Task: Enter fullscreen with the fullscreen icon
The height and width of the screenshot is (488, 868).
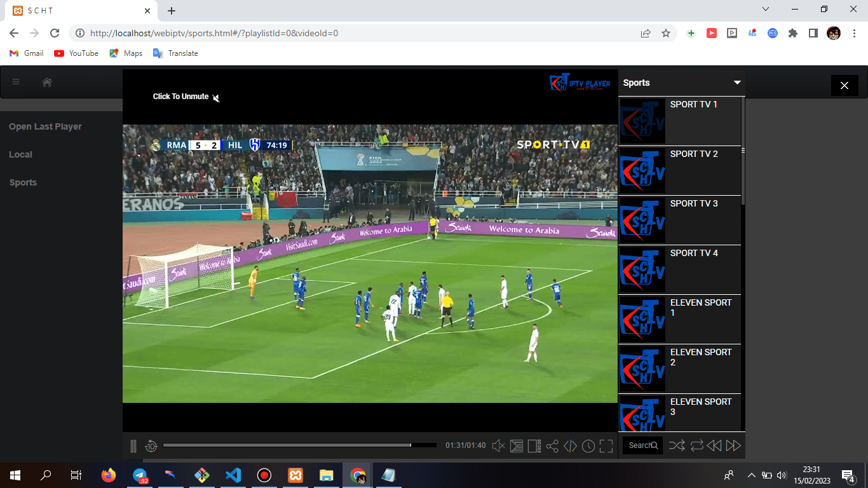Action: pyautogui.click(x=606, y=446)
